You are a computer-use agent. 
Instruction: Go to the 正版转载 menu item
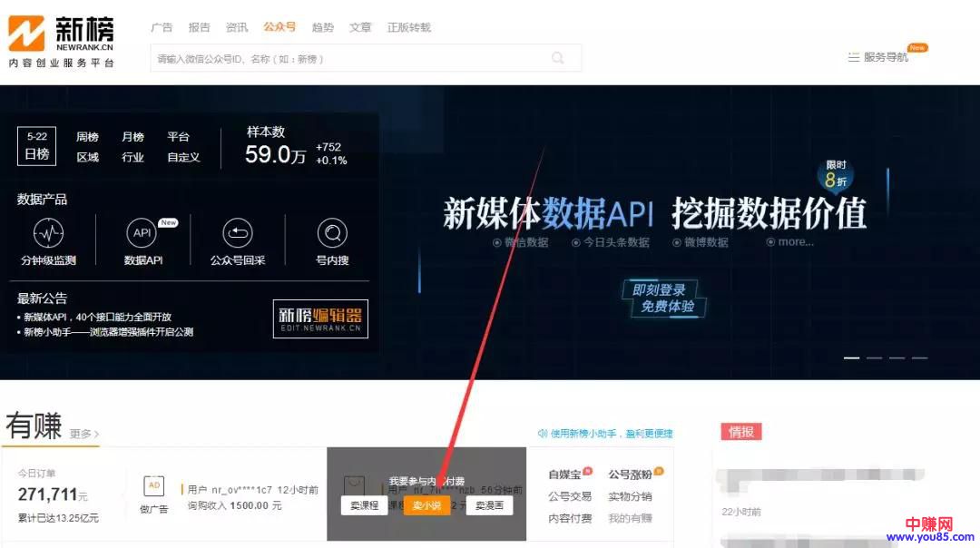[x=408, y=27]
